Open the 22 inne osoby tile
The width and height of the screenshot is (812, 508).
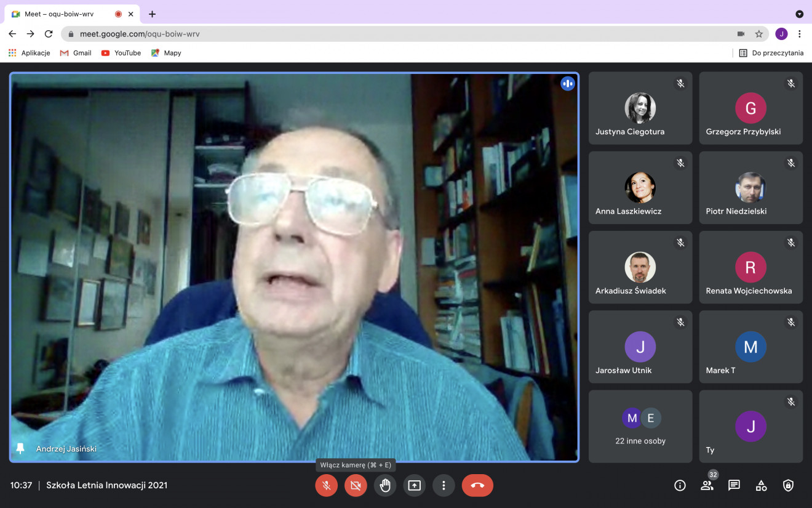(x=640, y=426)
